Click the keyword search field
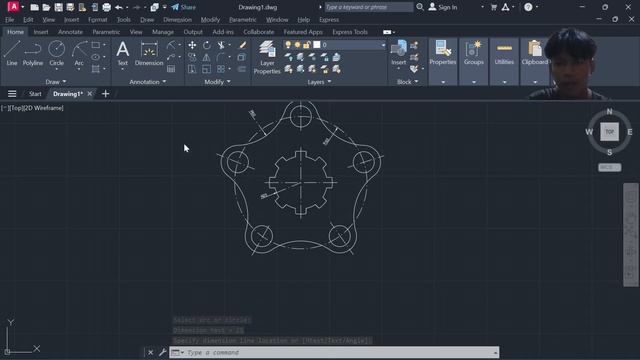 tap(369, 7)
